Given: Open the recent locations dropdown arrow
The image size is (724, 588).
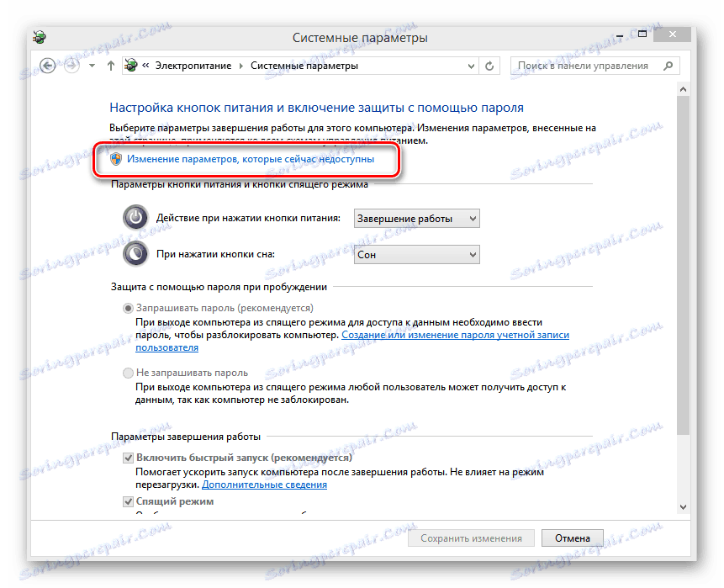Looking at the screenshot, I should [x=92, y=66].
